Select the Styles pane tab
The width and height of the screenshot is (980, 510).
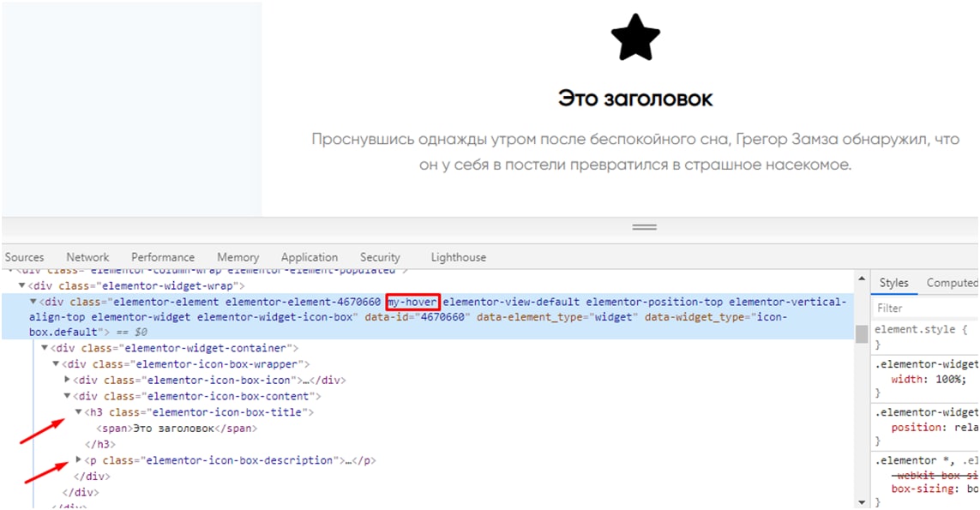(x=893, y=283)
